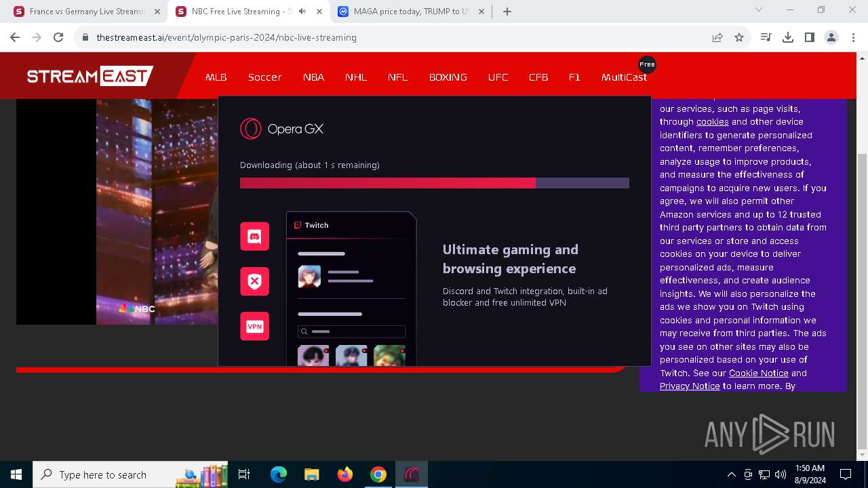868x488 pixels.
Task: Bookmark this page with the star icon
Action: [739, 37]
